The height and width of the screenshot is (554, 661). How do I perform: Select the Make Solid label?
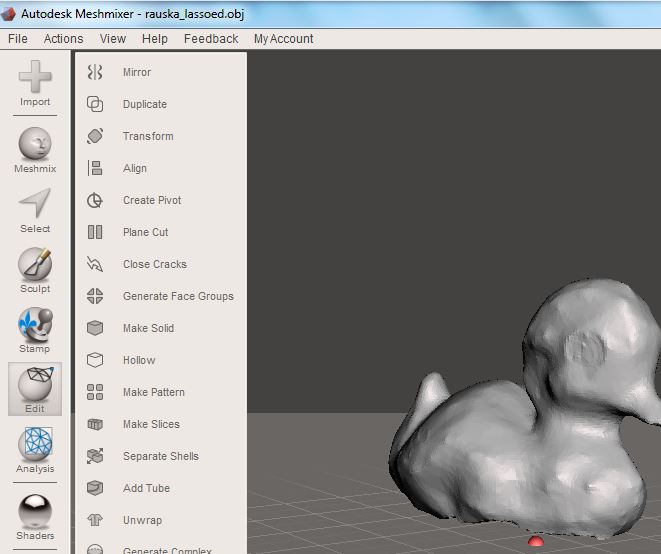point(148,328)
